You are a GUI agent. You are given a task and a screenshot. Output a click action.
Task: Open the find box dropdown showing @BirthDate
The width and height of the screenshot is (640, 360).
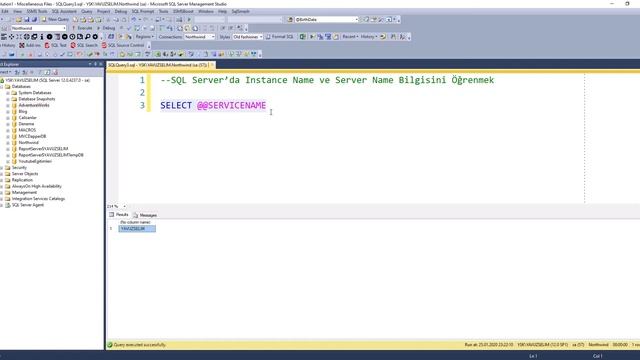point(356,20)
